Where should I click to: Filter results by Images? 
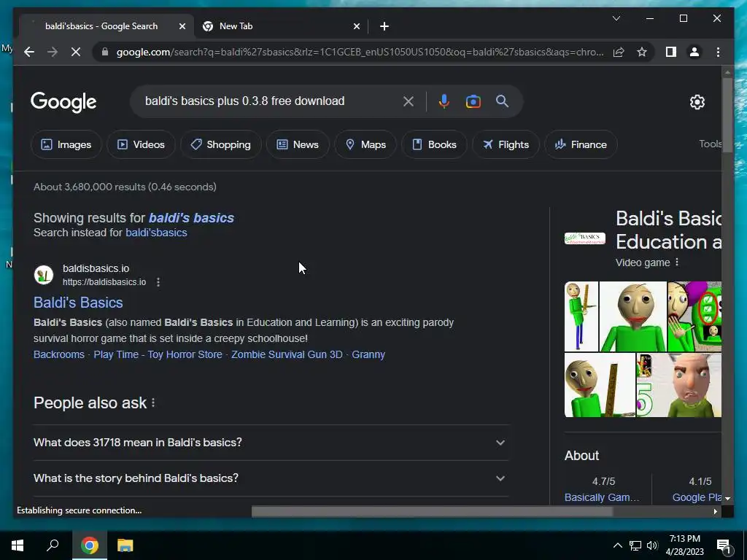(66, 144)
